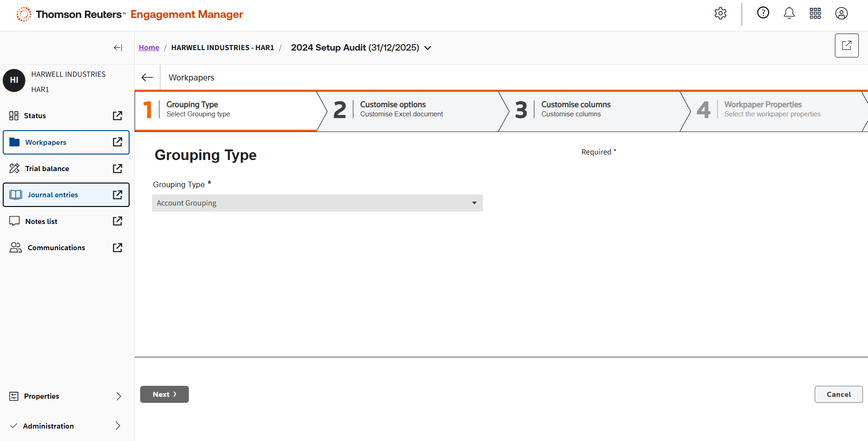868x441 pixels.
Task: Open the settings gear icon
Action: (720, 14)
